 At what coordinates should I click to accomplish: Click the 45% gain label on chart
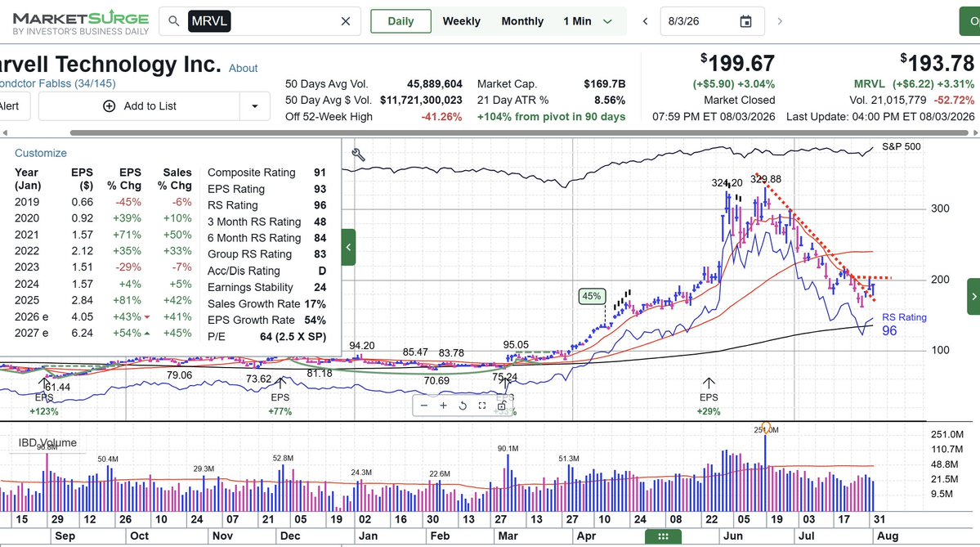592,296
